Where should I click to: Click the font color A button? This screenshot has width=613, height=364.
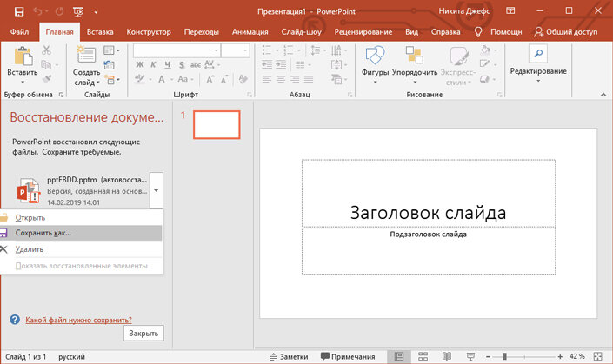click(x=162, y=79)
